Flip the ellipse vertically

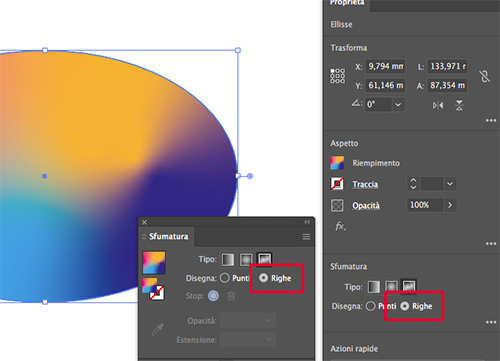click(x=459, y=105)
